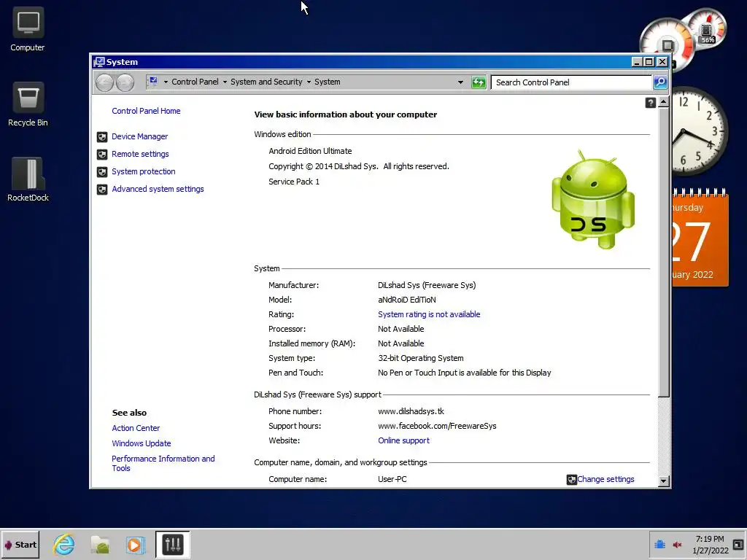747x560 pixels.
Task: Click the "32-bit Operating System" value
Action: click(421, 358)
